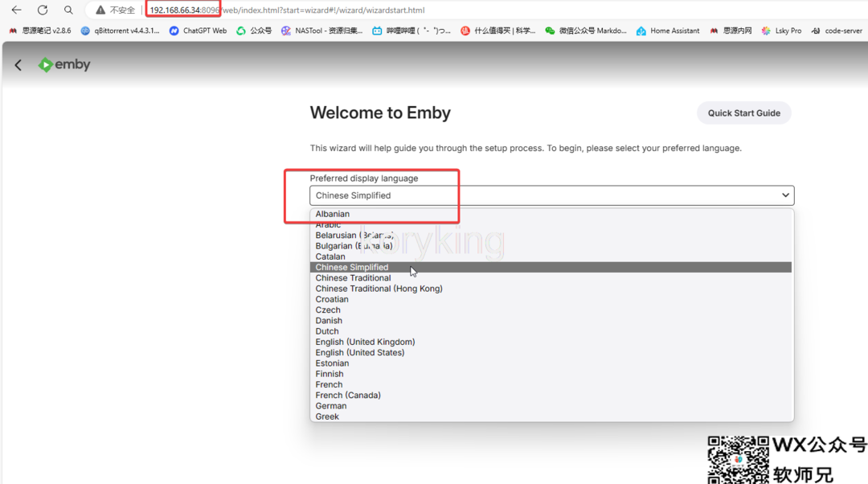Open the 公众号 bookmark
Image resolution: width=868 pixels, height=484 pixels.
tap(254, 31)
